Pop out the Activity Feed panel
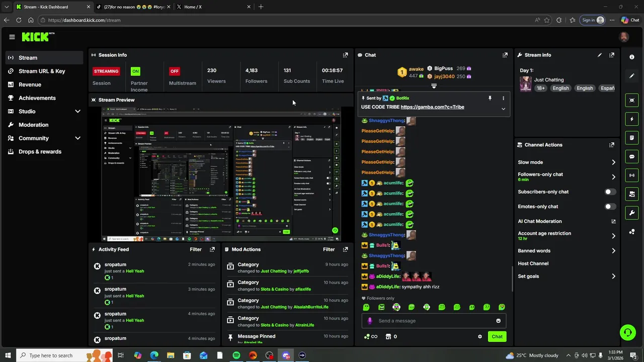The height and width of the screenshot is (362, 644). 212,249
